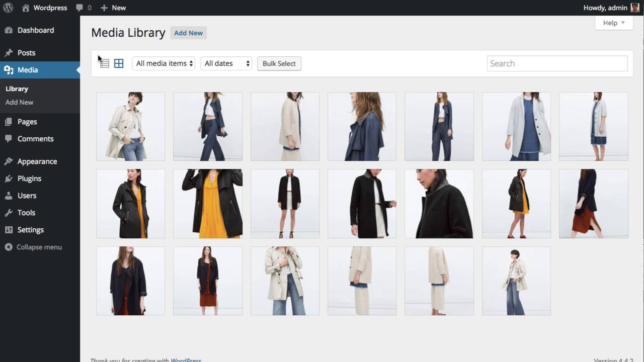The height and width of the screenshot is (362, 644).
Task: Select Add New under Media submenu
Action: click(19, 102)
